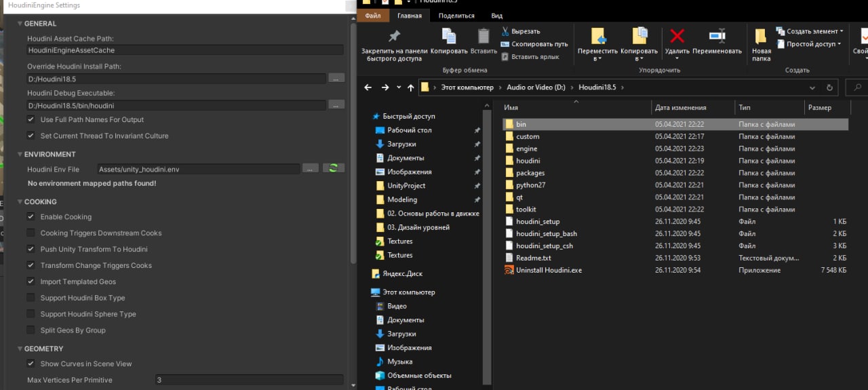
Task: Click Вставить ярлык in ribbon
Action: 530,57
